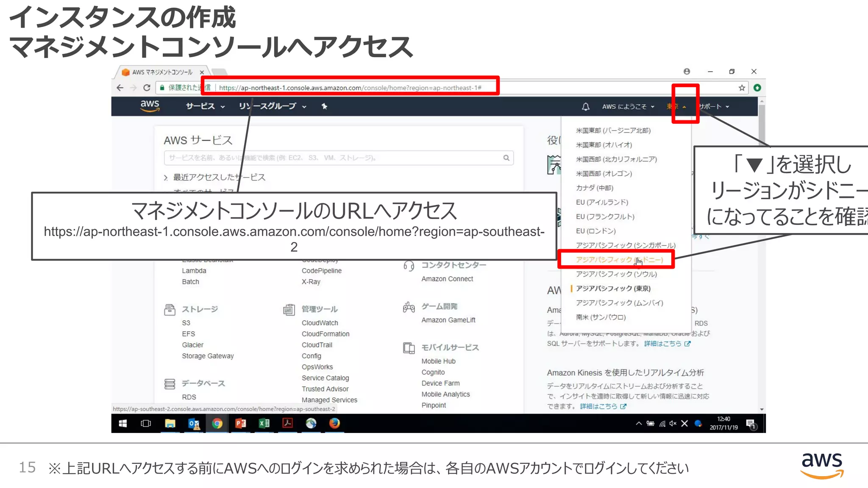Click the pin shortcut icon in the console header
The height and width of the screenshot is (488, 868).
tap(324, 106)
